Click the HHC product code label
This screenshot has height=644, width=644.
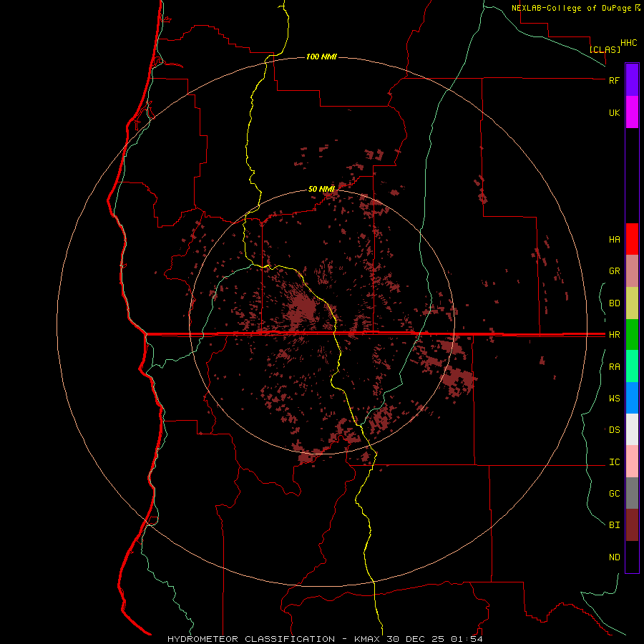click(629, 43)
